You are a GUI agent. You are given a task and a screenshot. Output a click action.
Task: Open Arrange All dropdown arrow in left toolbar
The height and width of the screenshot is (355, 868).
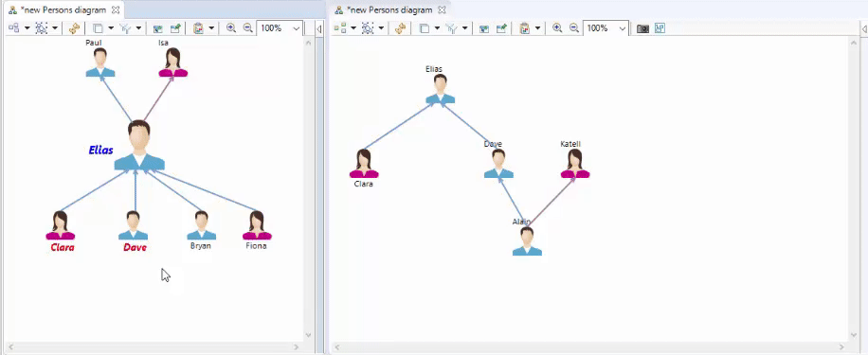click(x=27, y=28)
